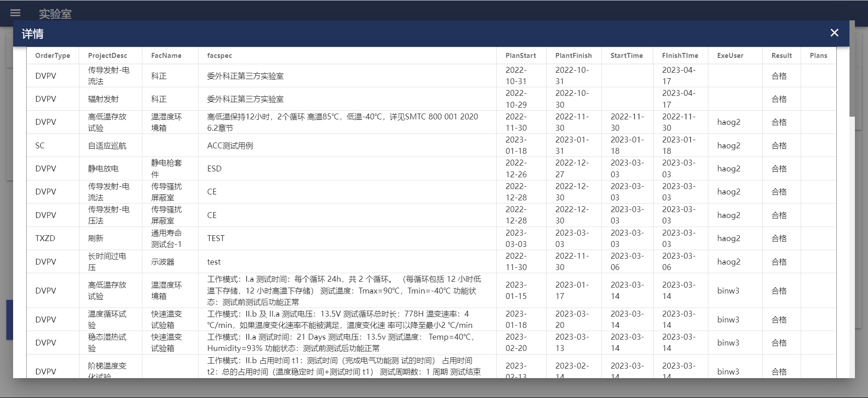The width and height of the screenshot is (868, 398).
Task: Open the hamburger navigation menu
Action: [15, 13]
